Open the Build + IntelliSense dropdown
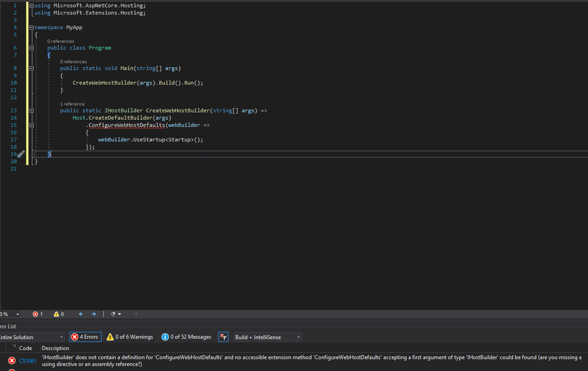 click(x=267, y=337)
